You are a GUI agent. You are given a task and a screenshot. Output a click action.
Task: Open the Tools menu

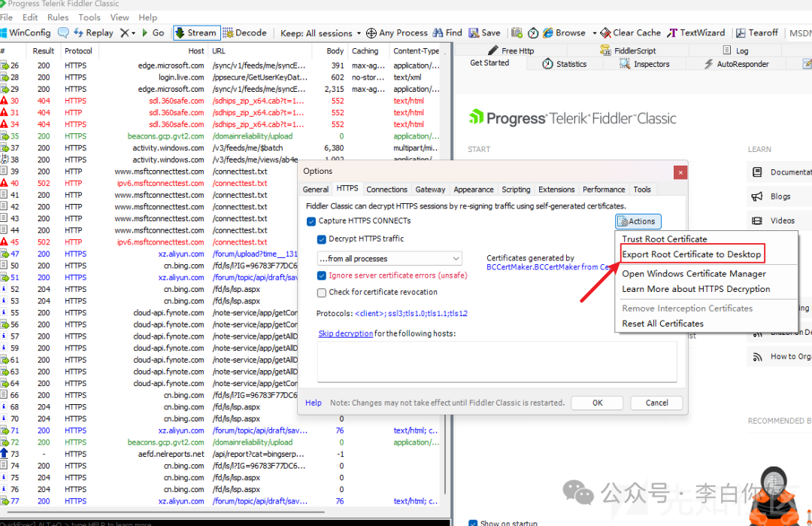pos(89,17)
